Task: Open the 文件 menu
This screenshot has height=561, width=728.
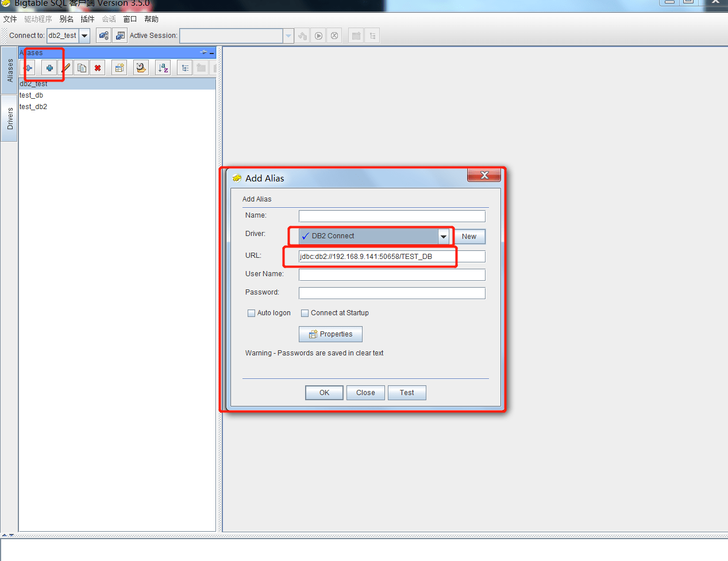Action: [10, 19]
